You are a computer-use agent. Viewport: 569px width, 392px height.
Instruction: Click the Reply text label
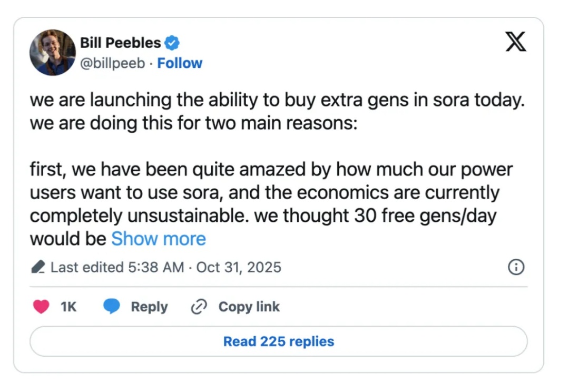[149, 307]
